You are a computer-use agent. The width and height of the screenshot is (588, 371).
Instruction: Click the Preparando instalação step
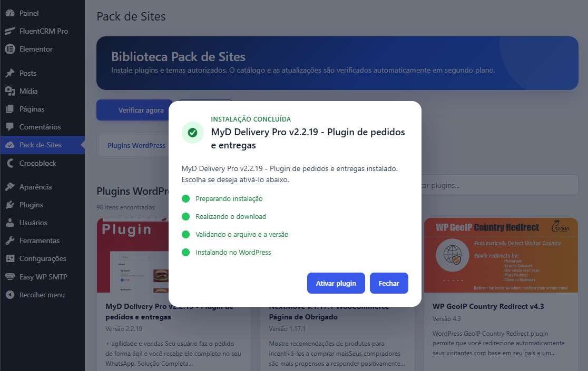pos(229,198)
